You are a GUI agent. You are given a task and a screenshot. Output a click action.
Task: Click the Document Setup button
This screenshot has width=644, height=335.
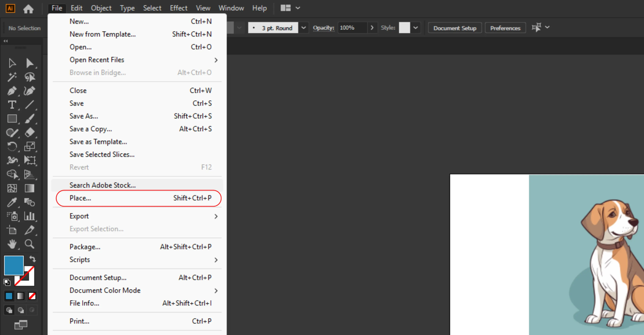[x=455, y=28]
